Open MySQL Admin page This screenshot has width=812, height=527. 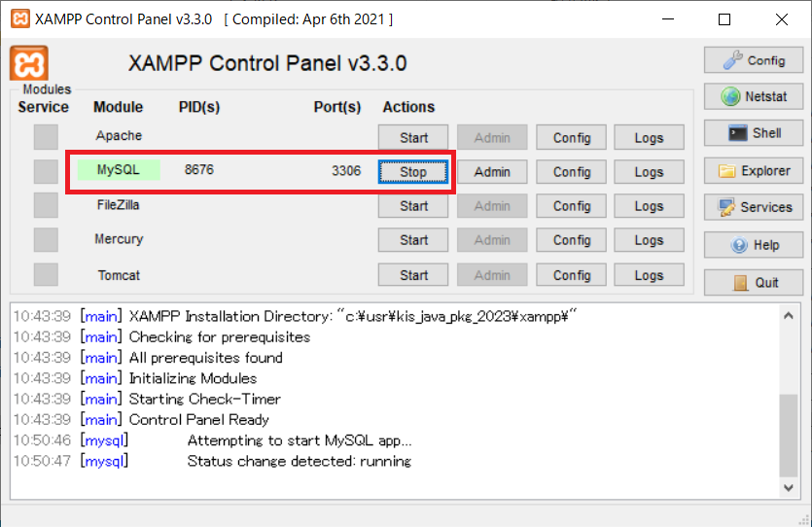pyautogui.click(x=492, y=172)
